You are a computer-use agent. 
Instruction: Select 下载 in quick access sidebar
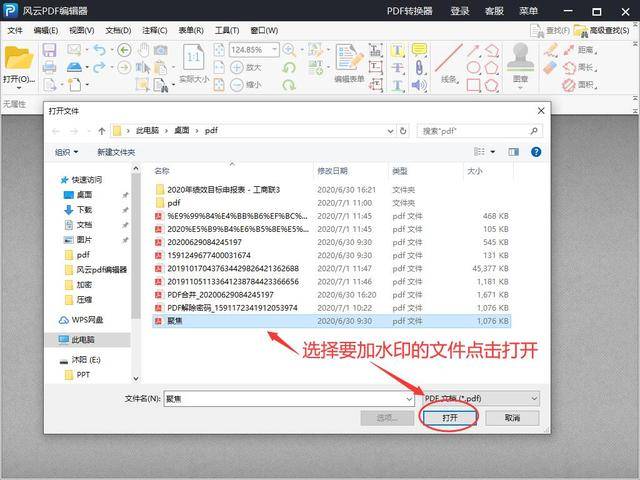click(x=84, y=210)
